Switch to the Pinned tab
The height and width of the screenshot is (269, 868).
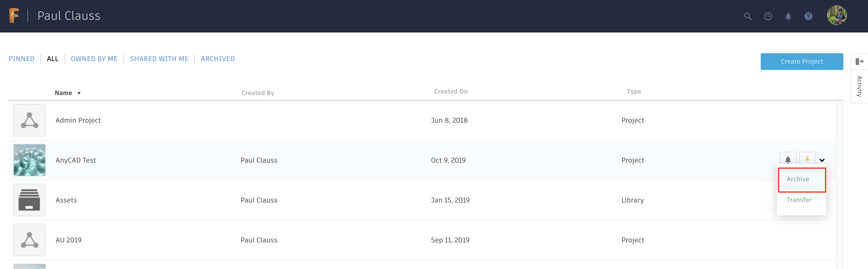pos(22,59)
